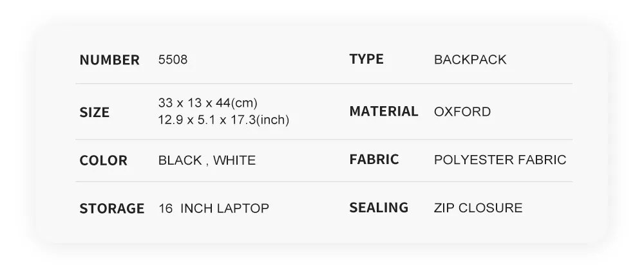644x276 pixels.
Task: Click the SIZE label
Action: click(x=95, y=113)
